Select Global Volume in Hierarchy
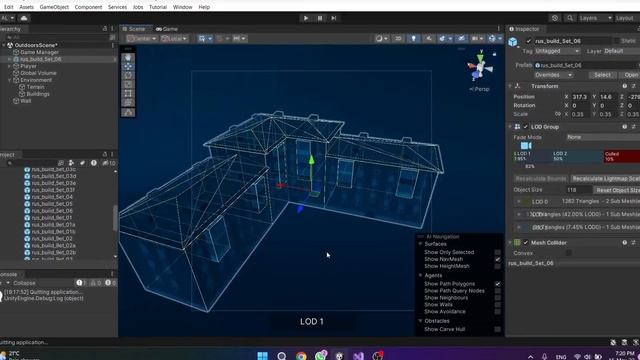The height and width of the screenshot is (360, 640). pyautogui.click(x=38, y=73)
